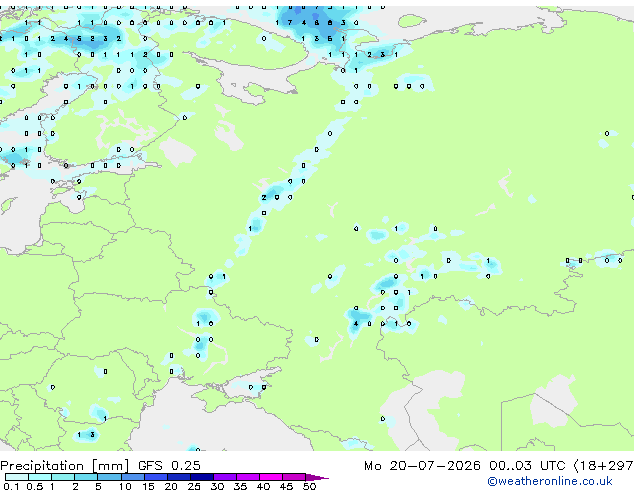Pick the 0.5–1 mm legend swatch
This screenshot has height=490, width=634.
coord(40,477)
